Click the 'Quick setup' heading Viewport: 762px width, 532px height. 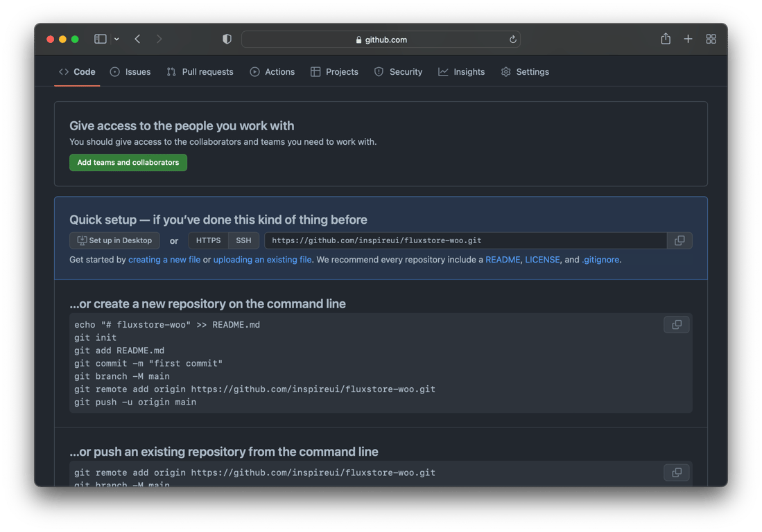tap(218, 220)
